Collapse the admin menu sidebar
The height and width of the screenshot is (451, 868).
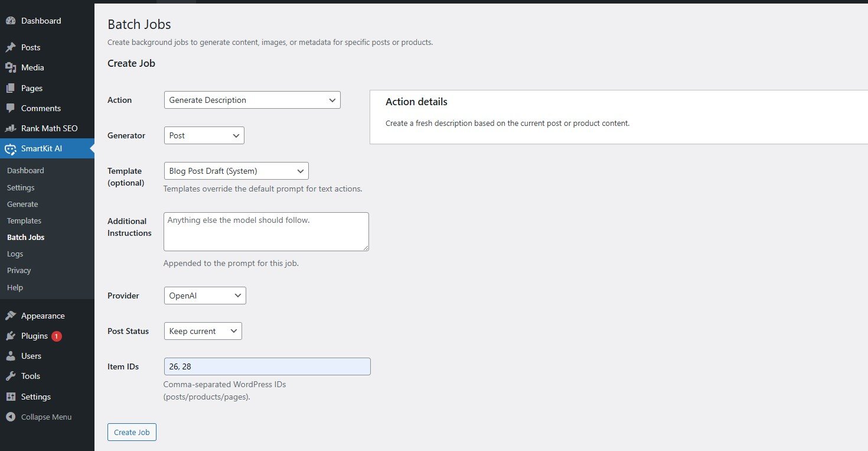tap(39, 417)
